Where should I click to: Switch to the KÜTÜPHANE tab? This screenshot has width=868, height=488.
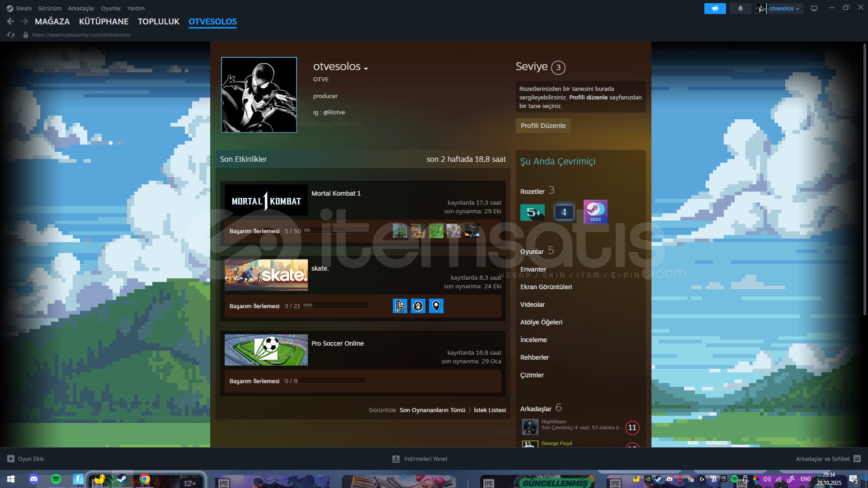104,21
